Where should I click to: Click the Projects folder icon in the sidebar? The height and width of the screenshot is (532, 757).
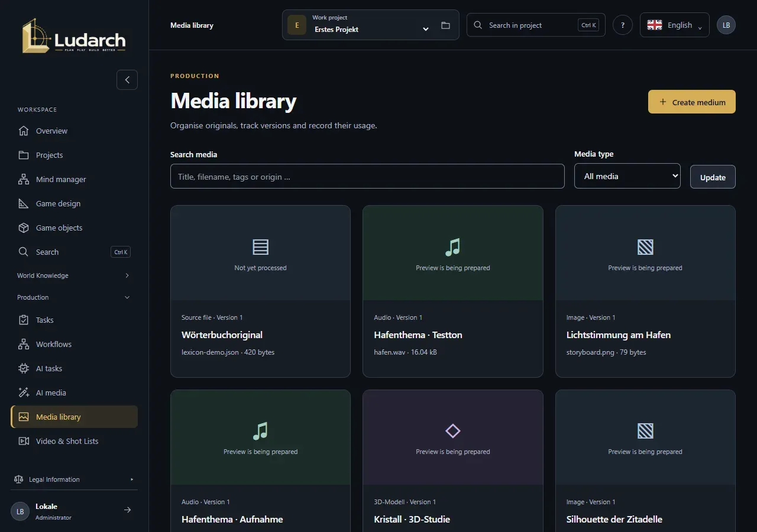point(24,155)
